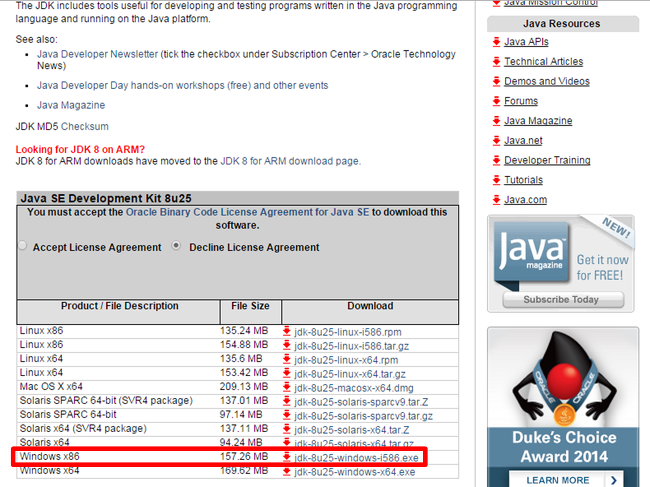Open the Java Developer Newsletter link
650x487 pixels.
point(97,54)
